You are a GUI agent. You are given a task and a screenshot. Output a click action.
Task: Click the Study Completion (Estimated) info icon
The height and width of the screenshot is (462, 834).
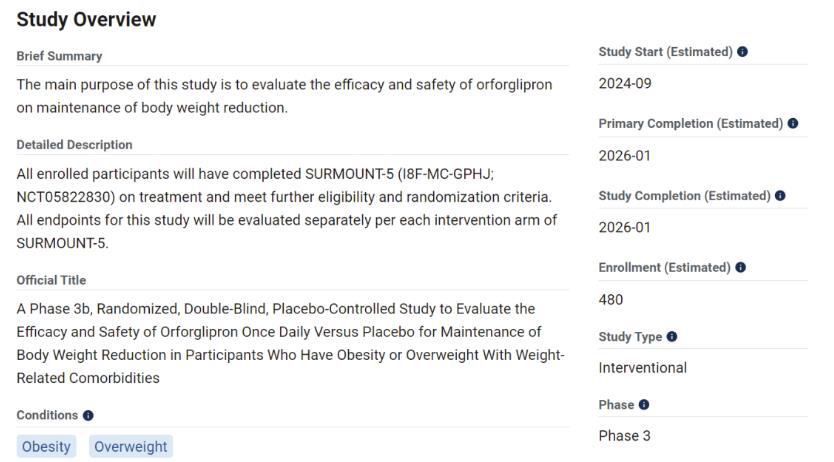click(x=780, y=195)
